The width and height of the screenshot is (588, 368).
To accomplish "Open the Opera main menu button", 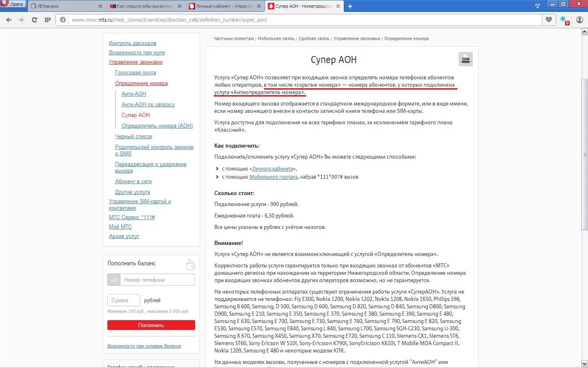I will 13,4.
